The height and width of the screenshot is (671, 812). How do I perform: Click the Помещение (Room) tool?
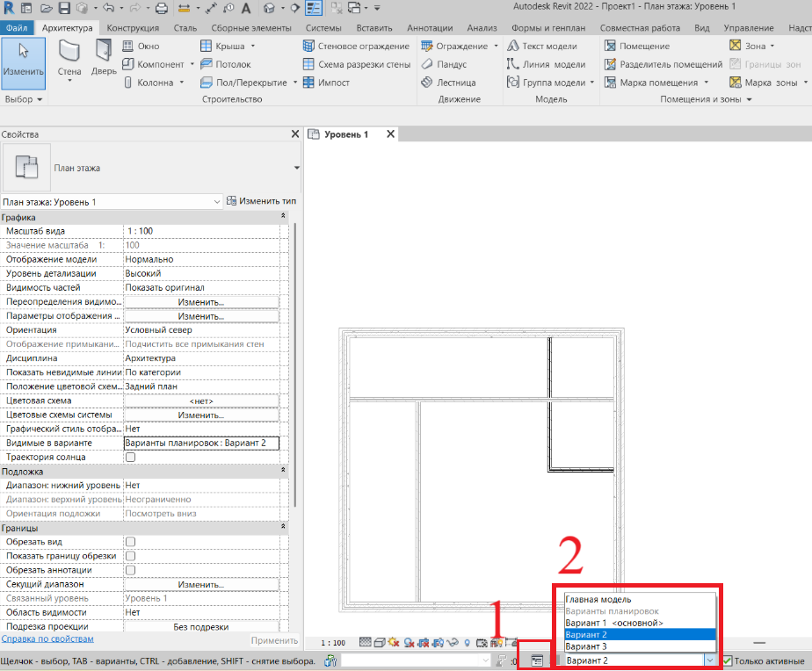click(x=637, y=46)
